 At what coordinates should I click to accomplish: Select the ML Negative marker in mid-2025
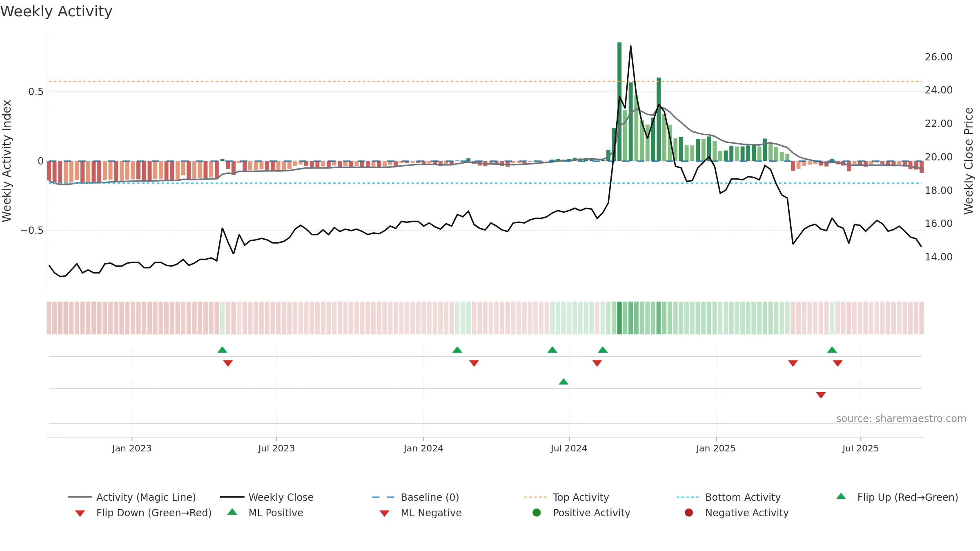(x=821, y=395)
